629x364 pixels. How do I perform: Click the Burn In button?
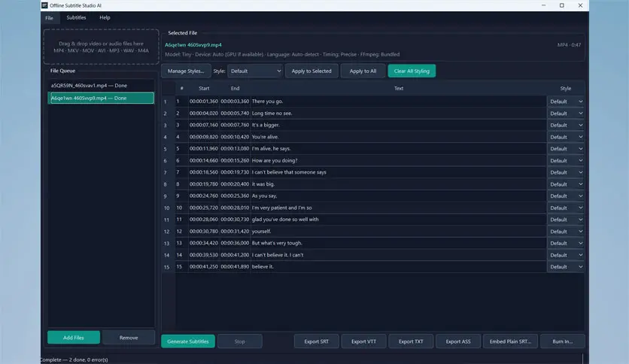point(562,341)
